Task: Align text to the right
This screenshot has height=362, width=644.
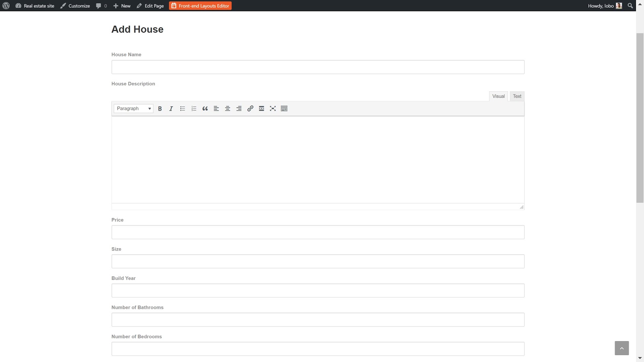Action: click(x=239, y=109)
